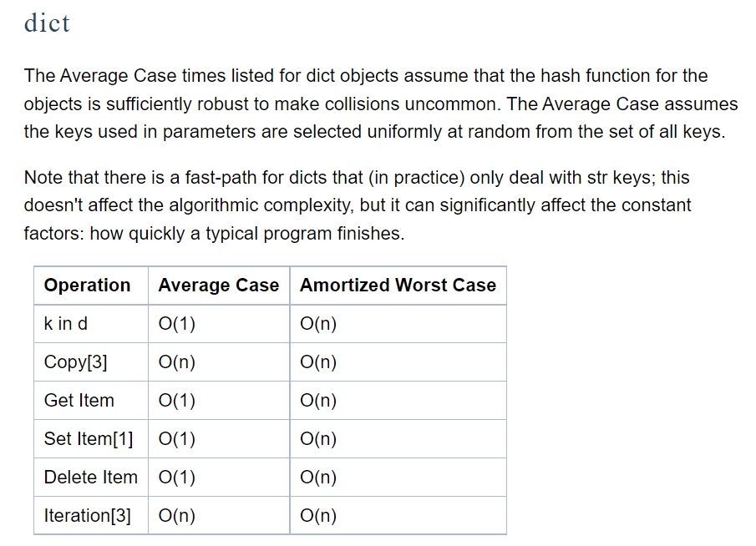Click the paragraph starting "The Average Case times"
Viewport: 756px width, 546px height.
380,104
